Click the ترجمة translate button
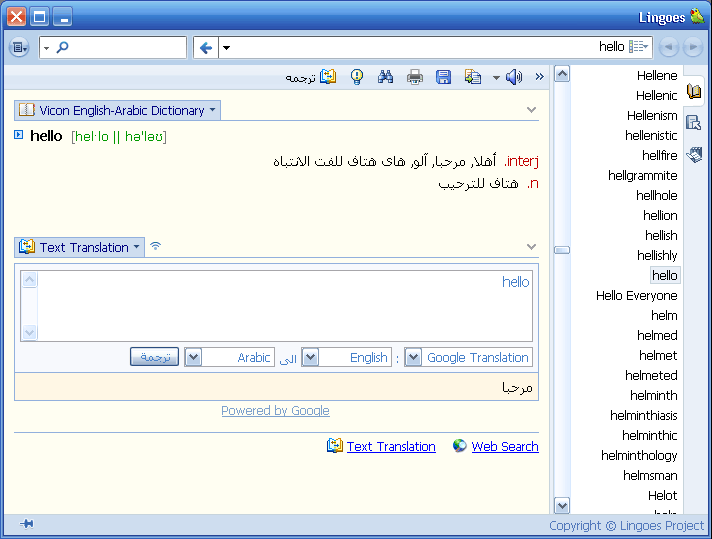This screenshot has width=712, height=539. pos(154,357)
